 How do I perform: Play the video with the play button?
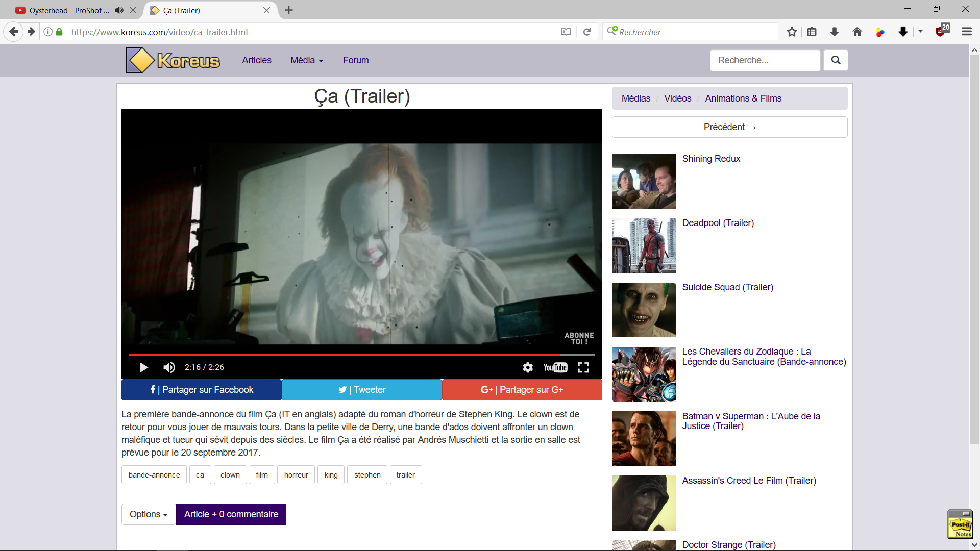coord(143,367)
